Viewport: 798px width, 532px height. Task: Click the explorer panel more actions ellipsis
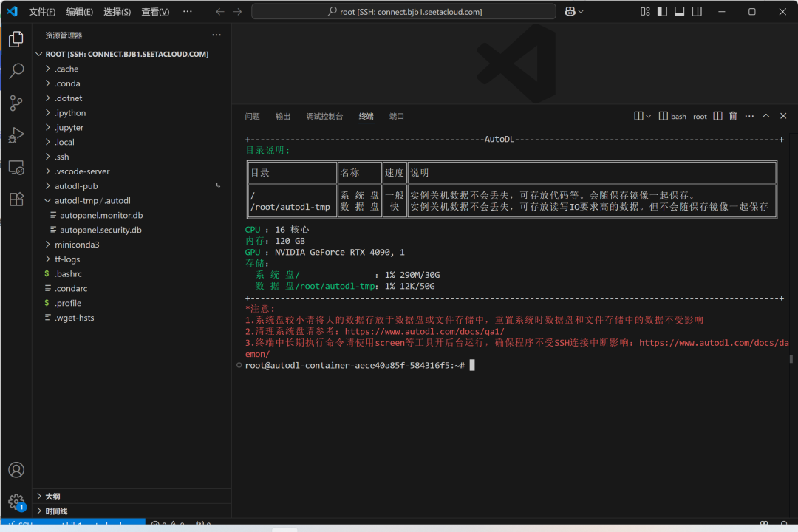[216, 35]
